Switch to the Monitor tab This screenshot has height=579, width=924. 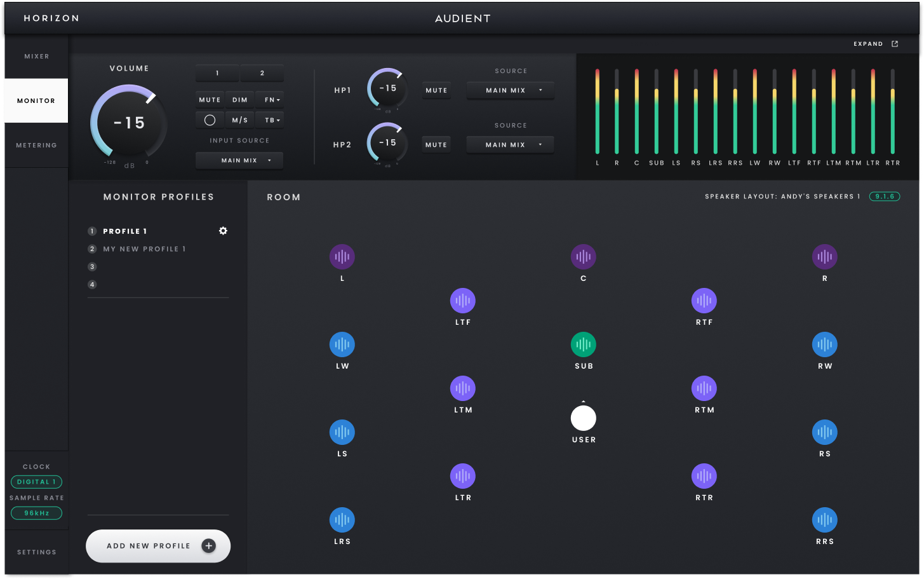36,100
